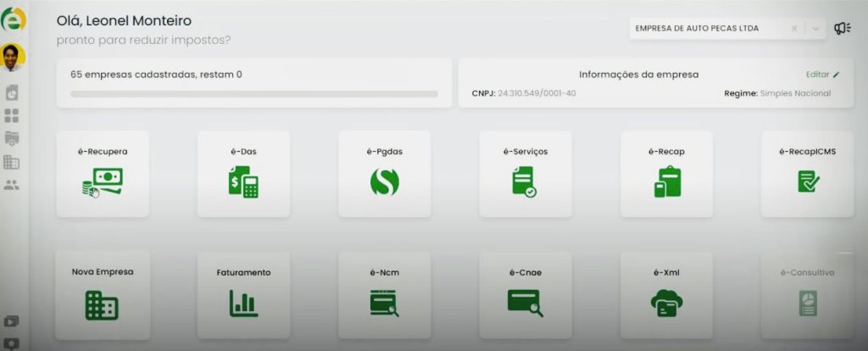
Task: Click the é-Pgdas label
Action: click(384, 152)
